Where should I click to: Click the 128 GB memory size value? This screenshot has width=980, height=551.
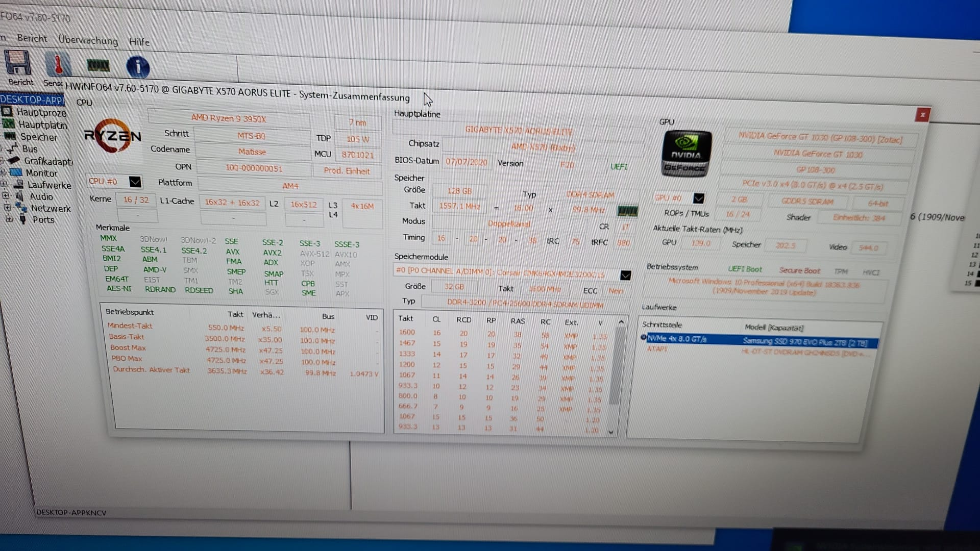[x=459, y=191]
